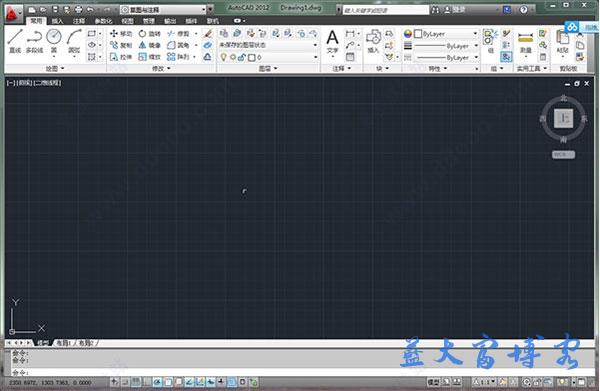Open the annotation scale 1:1 dropdown
Screen dimensions: 600x391
(x=484, y=382)
